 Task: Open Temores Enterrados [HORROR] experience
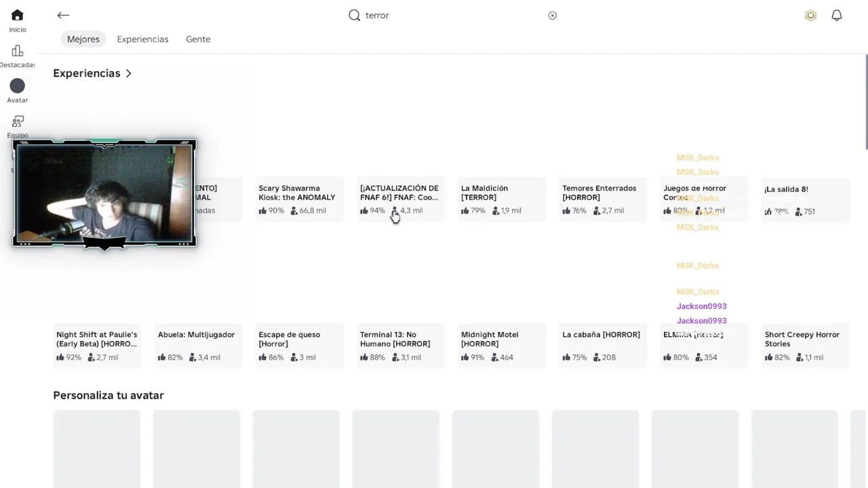[599, 193]
